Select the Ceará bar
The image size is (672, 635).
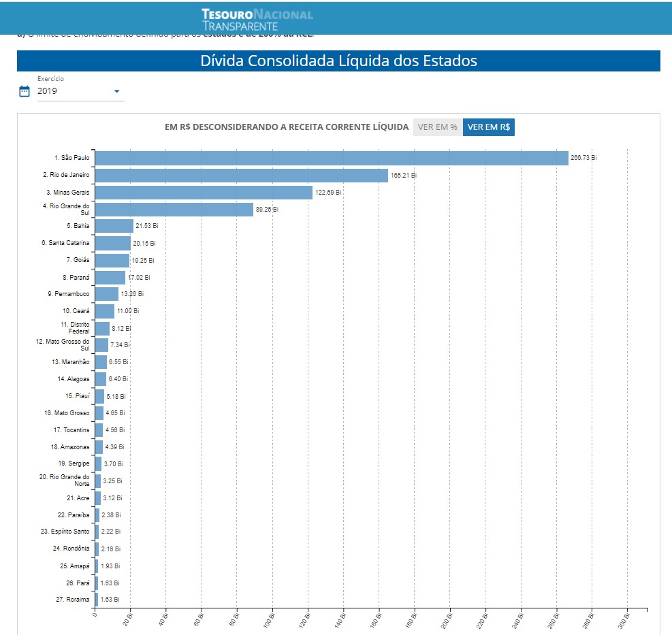click(104, 311)
